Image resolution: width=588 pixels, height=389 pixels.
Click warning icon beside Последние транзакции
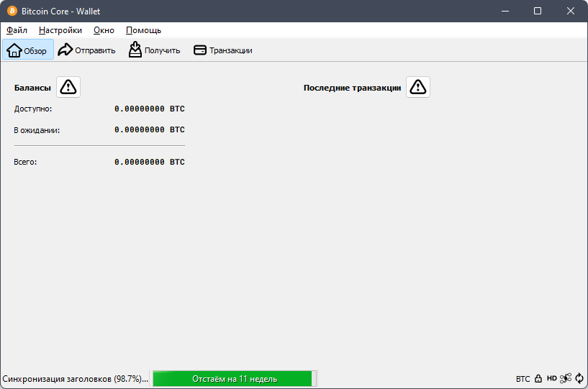point(418,87)
